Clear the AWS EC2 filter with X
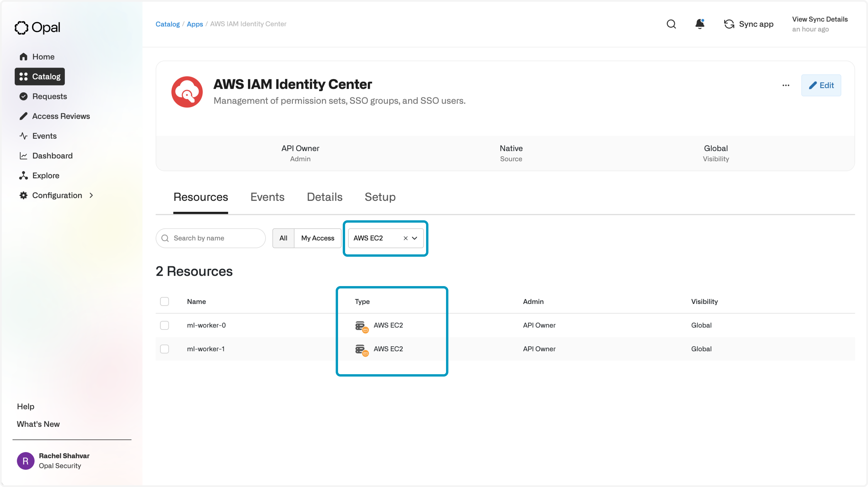868x487 pixels. (x=405, y=238)
